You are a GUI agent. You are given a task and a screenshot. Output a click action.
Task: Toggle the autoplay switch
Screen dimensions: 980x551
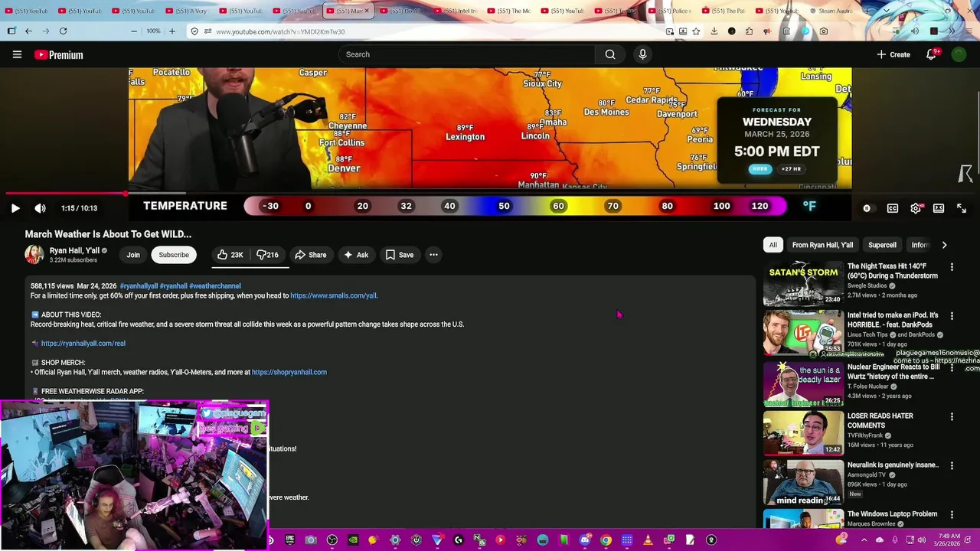(x=867, y=208)
